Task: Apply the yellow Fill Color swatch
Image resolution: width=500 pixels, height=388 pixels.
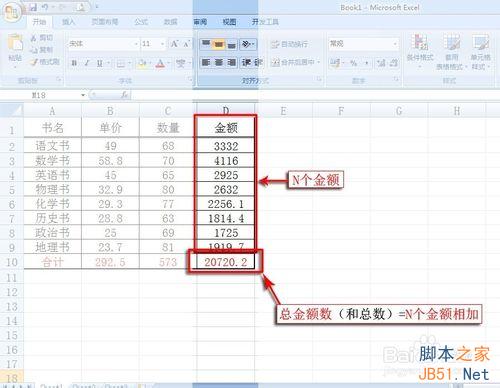Action: [142, 63]
